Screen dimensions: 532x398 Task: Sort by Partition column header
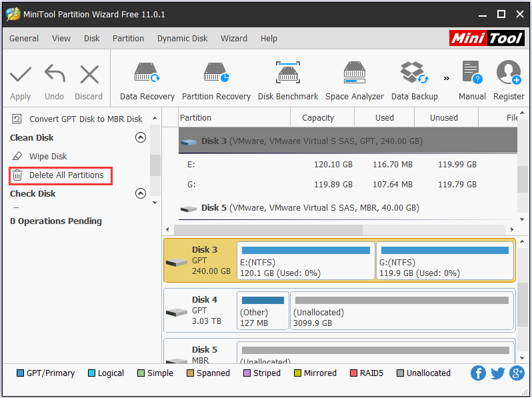coord(234,118)
